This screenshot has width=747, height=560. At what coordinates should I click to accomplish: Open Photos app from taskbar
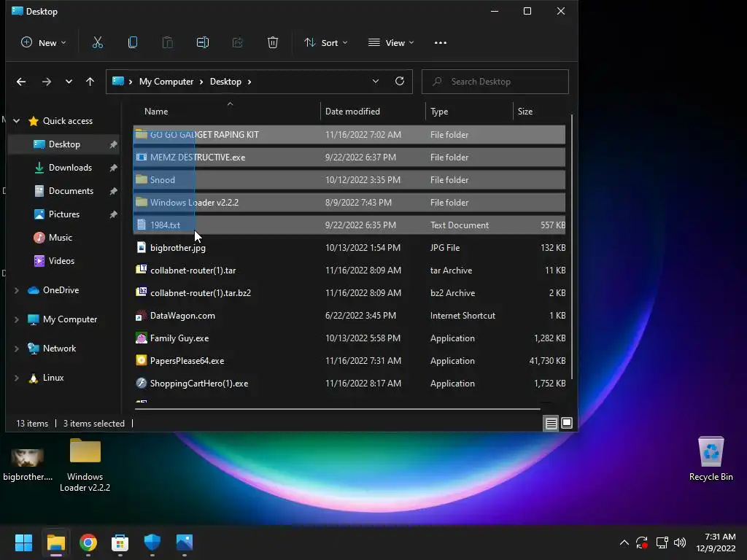185,542
